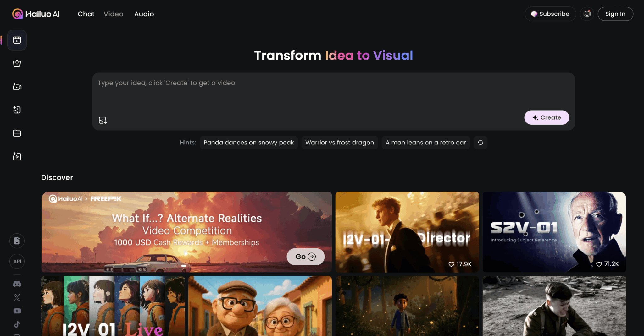Refresh the hint suggestions
The width and height of the screenshot is (644, 336).
pyautogui.click(x=480, y=143)
